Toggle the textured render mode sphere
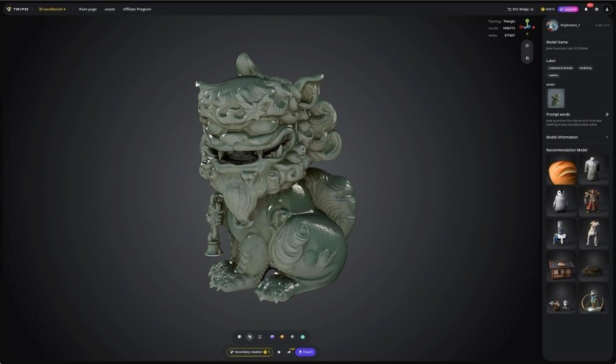616x364 pixels. click(x=249, y=337)
